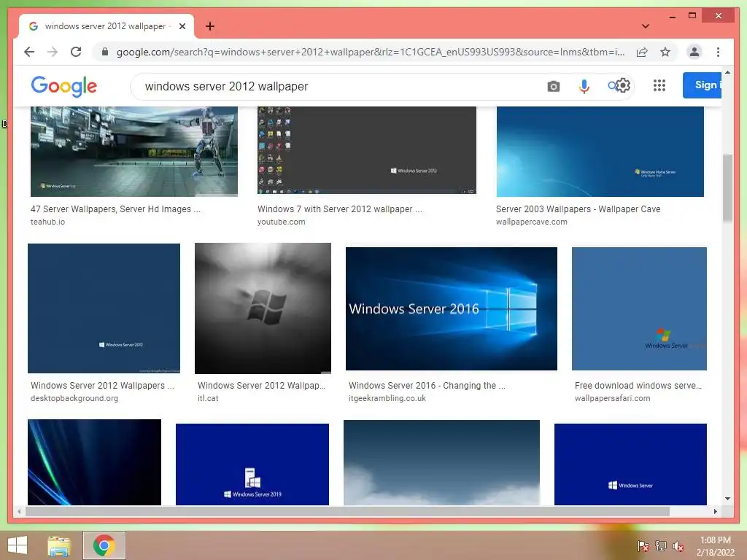Image resolution: width=747 pixels, height=560 pixels.
Task: Click the wallpapersafari.com source text
Action: coord(612,399)
